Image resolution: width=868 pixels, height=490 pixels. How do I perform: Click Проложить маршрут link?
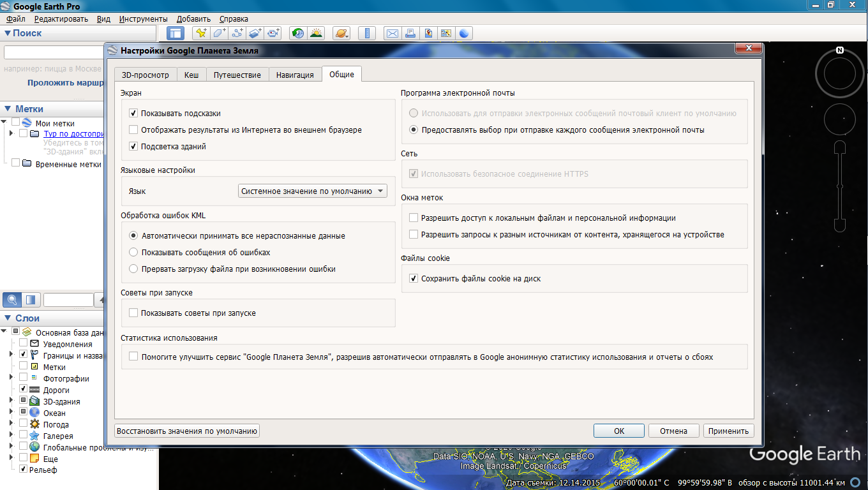[66, 83]
